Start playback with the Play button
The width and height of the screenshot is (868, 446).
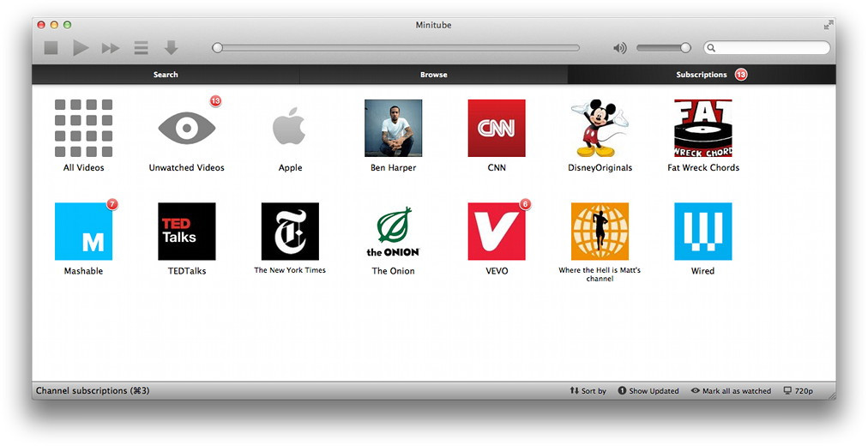click(81, 48)
